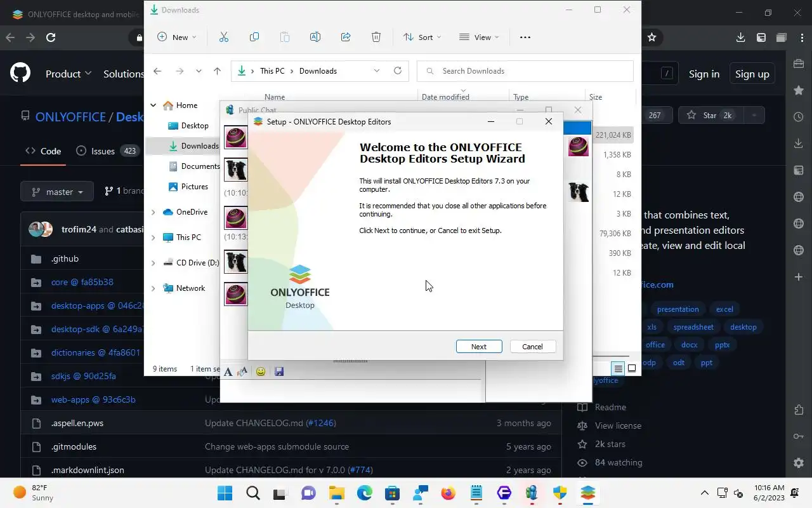Click the spreadsheet topic tag
812x508 pixels.
693,327
